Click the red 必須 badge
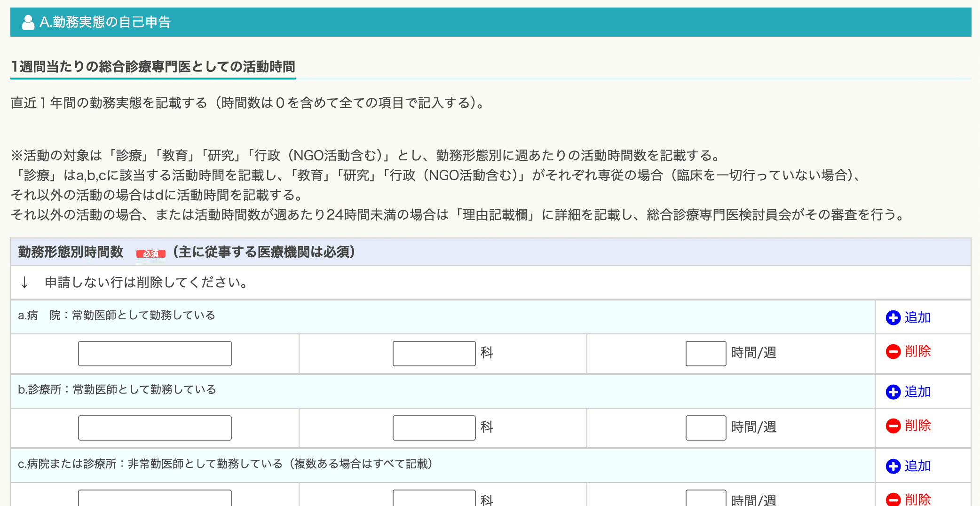The width and height of the screenshot is (980, 506). pyautogui.click(x=151, y=253)
